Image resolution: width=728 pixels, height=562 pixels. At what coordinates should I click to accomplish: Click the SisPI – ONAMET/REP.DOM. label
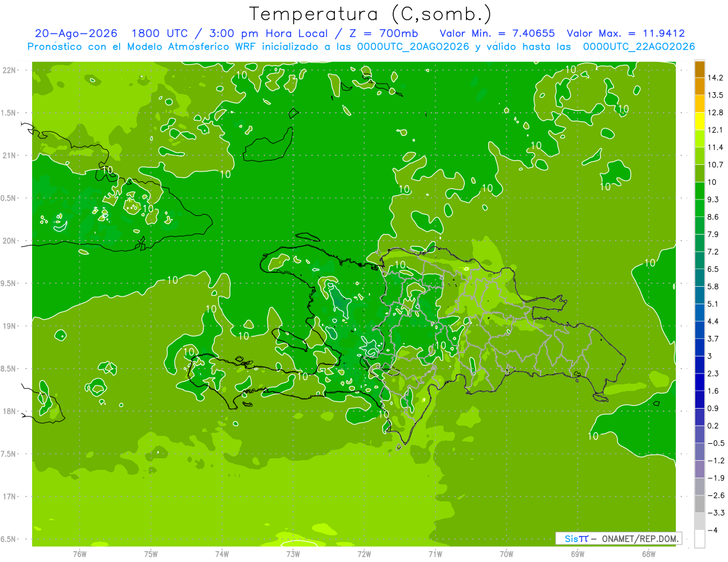(x=618, y=538)
